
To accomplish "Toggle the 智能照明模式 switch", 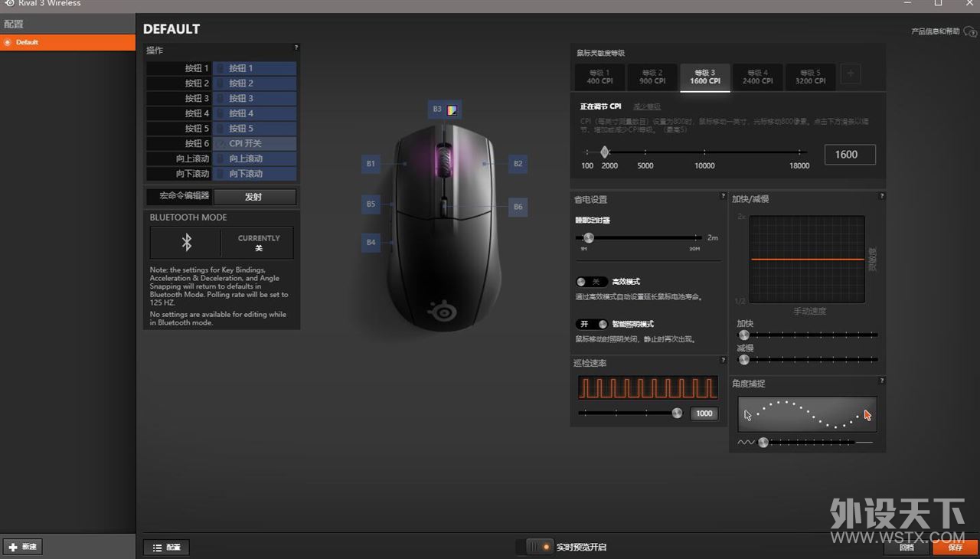I will pos(591,324).
